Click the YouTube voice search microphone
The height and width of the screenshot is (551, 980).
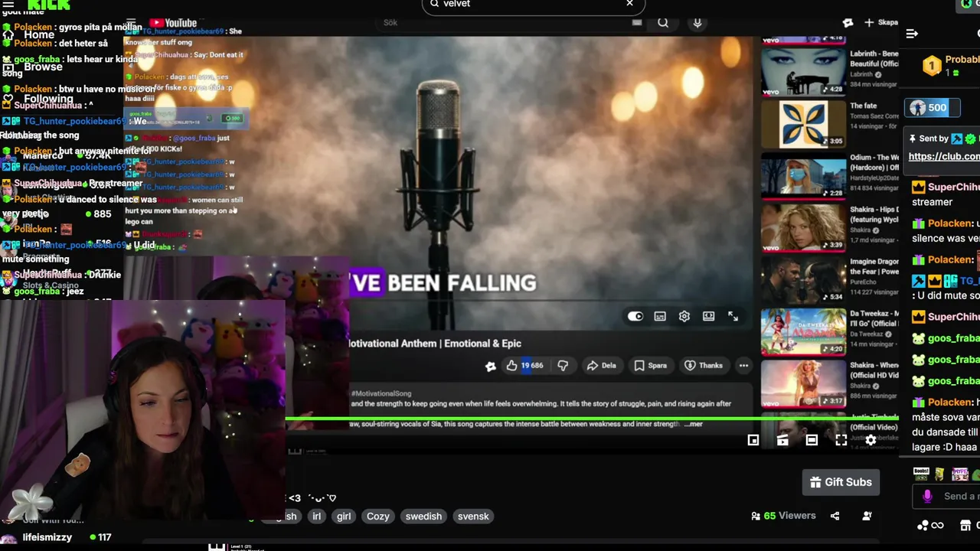[697, 23]
